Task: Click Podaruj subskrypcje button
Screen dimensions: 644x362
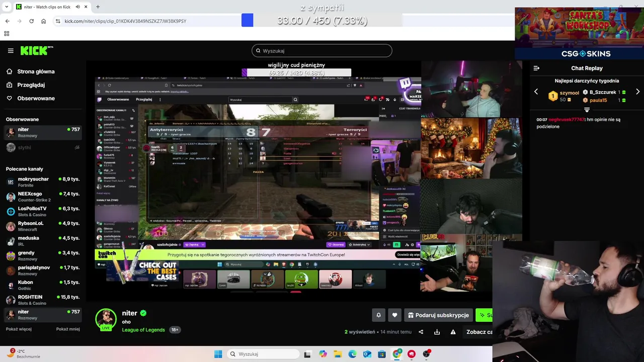Action: [438, 315]
